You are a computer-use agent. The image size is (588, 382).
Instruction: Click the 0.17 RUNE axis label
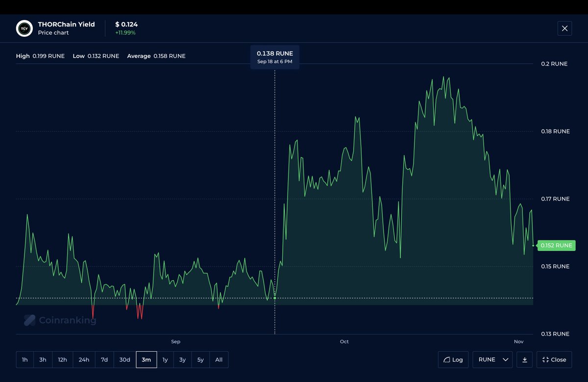point(555,199)
